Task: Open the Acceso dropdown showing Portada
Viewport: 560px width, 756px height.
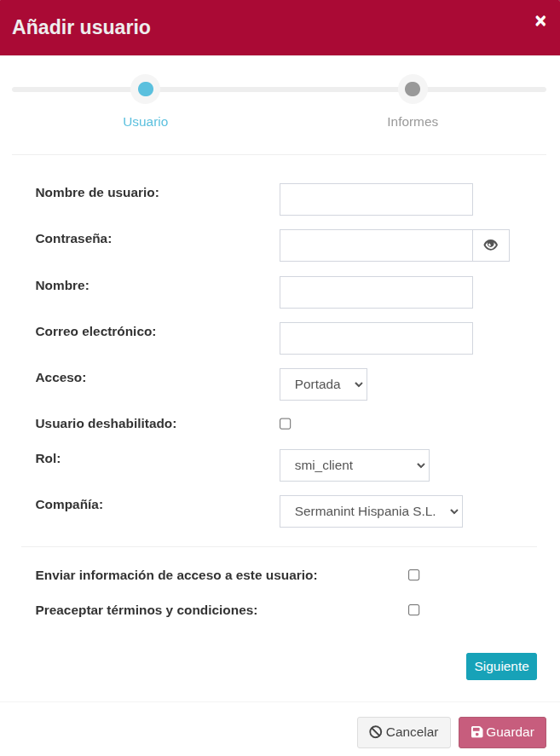Action: pos(323,384)
